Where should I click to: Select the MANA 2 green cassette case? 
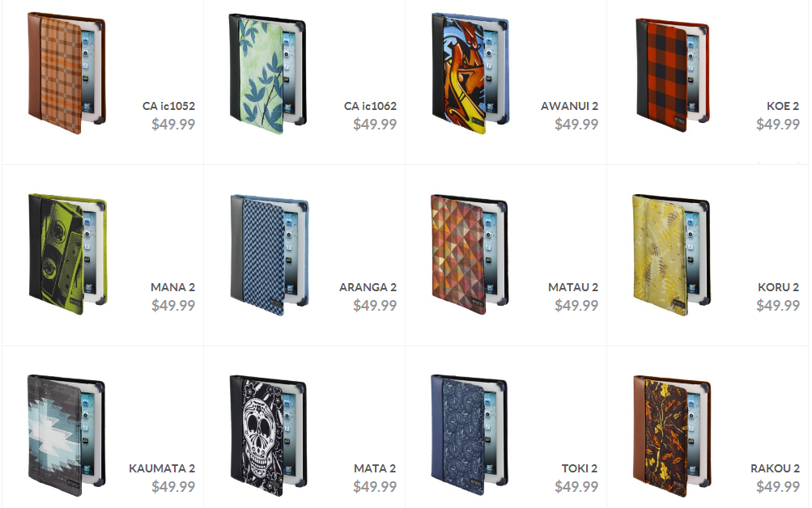pos(68,254)
